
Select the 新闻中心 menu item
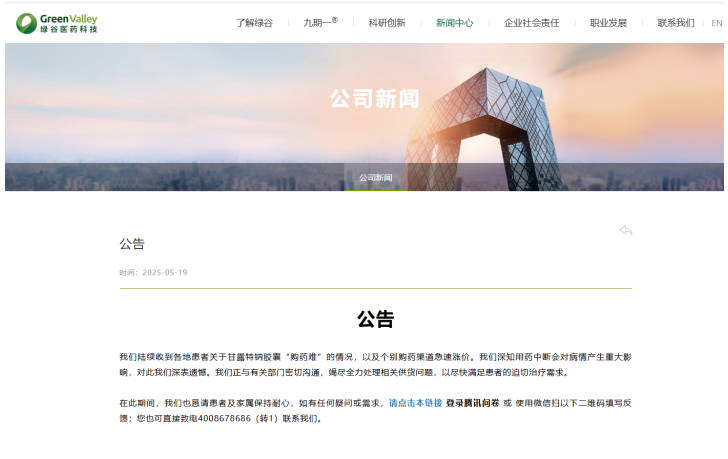[x=455, y=23]
